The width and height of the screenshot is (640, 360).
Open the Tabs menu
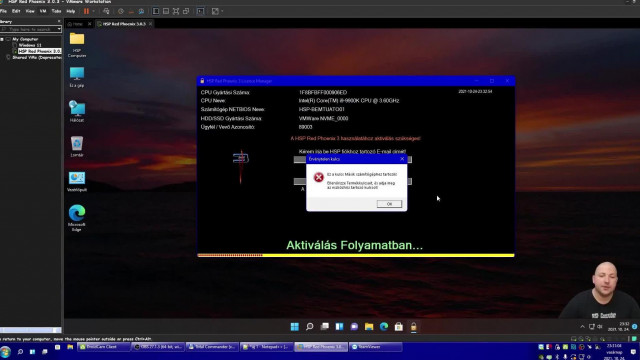click(x=56, y=11)
